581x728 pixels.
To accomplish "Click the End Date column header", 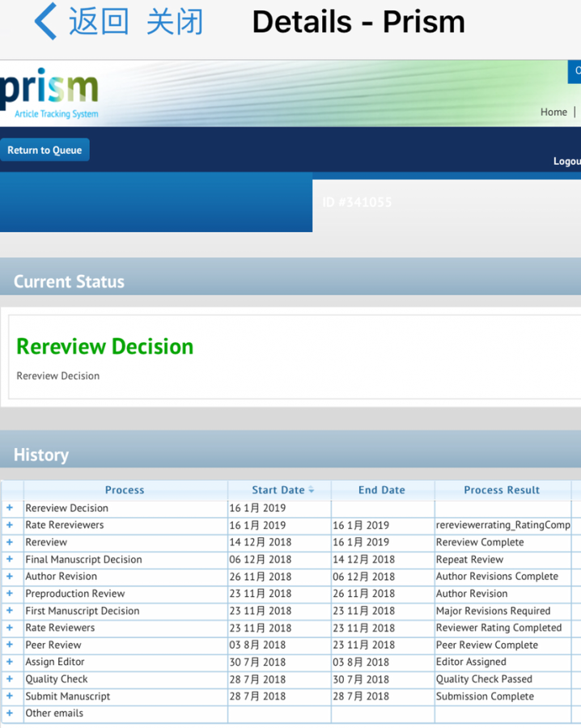I will (382, 490).
